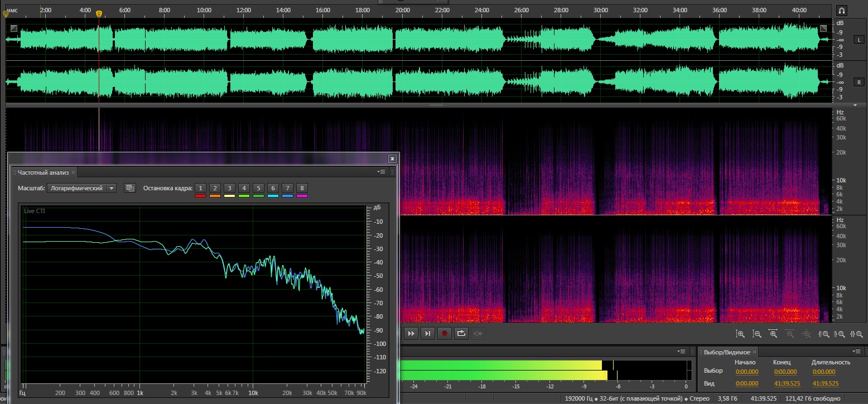Zoom in at out-point icon
The height and width of the screenshot is (404, 868).
tap(840, 334)
